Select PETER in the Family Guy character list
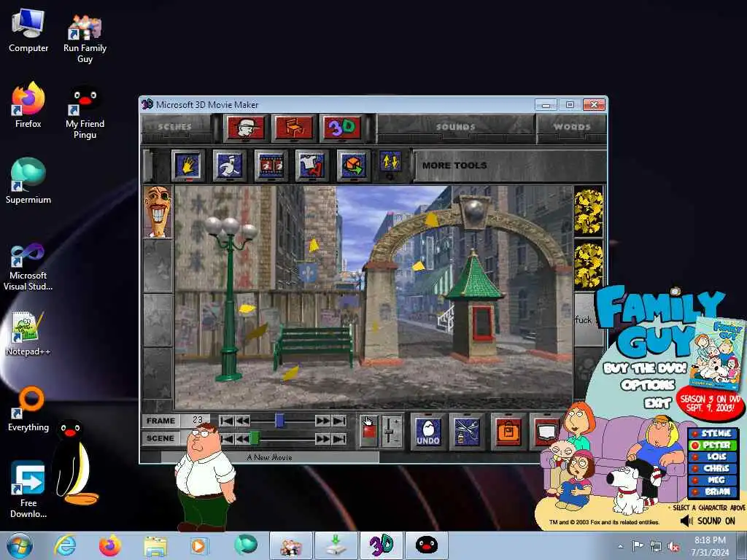Viewport: 747px width, 560px height. coord(713,446)
